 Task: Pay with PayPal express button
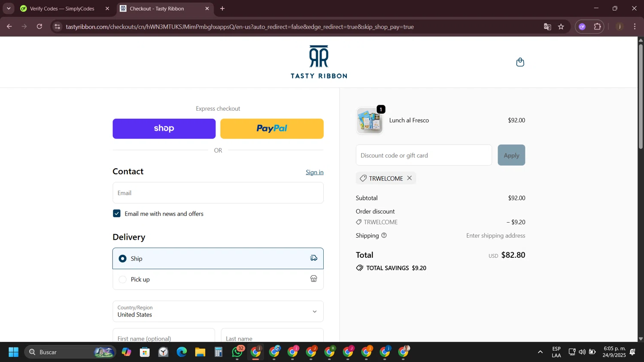(x=272, y=129)
